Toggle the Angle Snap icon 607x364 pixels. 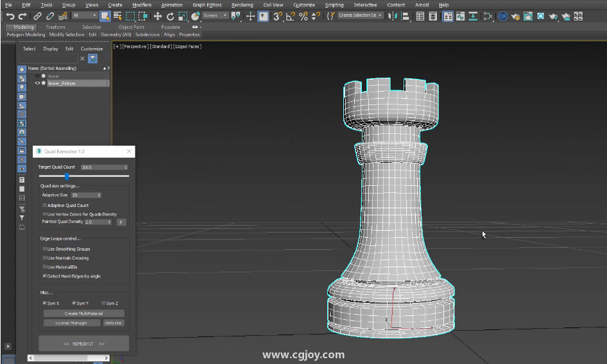(290, 16)
